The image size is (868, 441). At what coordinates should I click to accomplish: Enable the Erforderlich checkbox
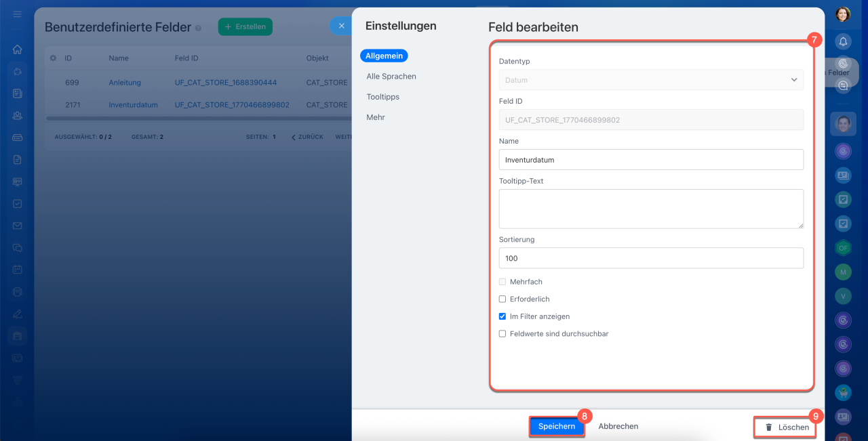[x=502, y=299]
